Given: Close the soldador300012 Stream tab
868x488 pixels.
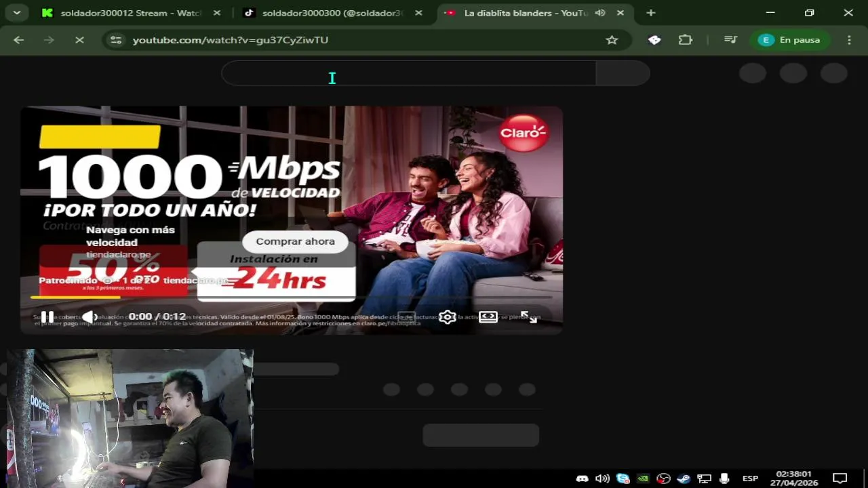Looking at the screenshot, I should click(x=216, y=13).
